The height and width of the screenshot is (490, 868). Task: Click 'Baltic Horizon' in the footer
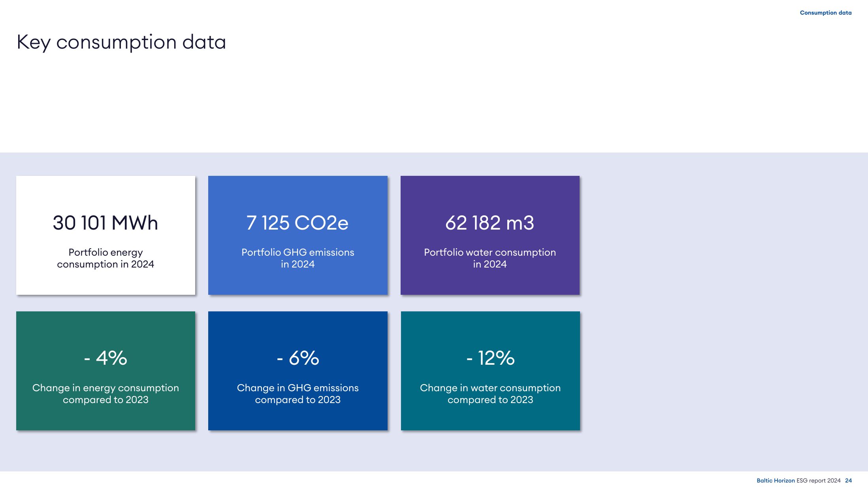pos(776,481)
